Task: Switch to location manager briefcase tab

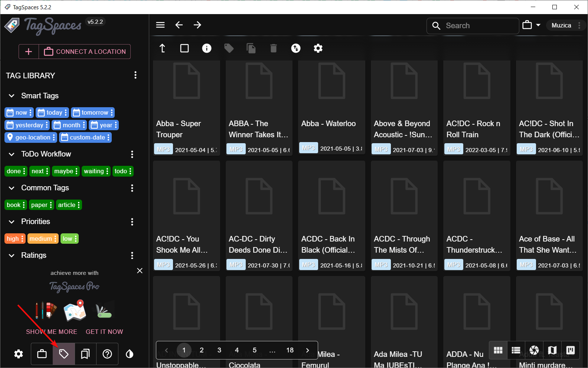Action: click(x=42, y=354)
